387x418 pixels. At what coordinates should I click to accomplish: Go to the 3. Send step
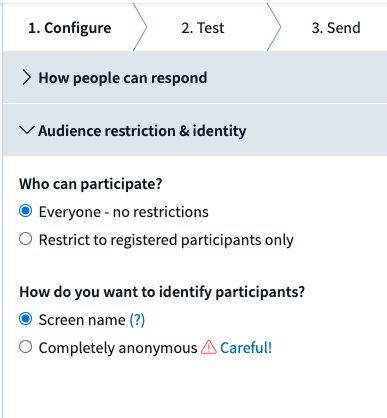[336, 28]
